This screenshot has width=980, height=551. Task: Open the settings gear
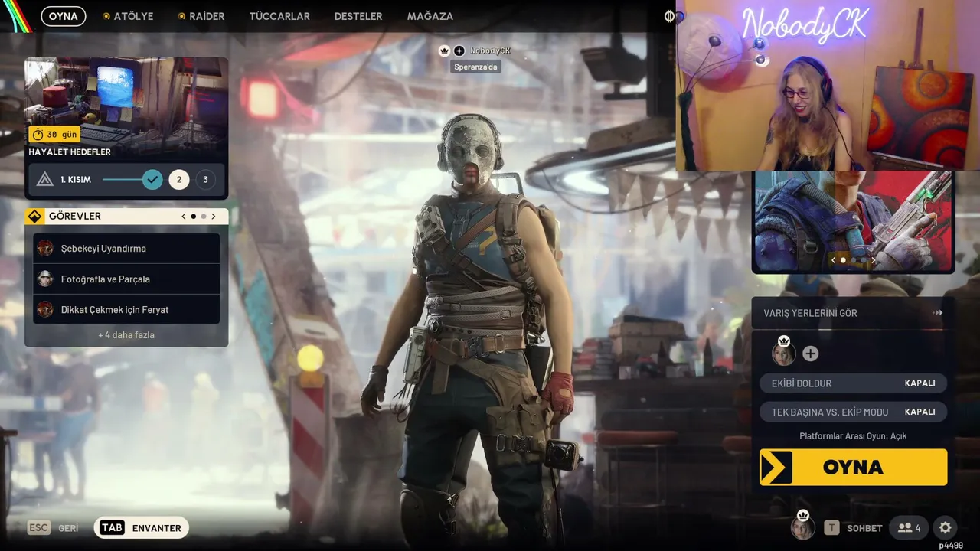pyautogui.click(x=946, y=527)
